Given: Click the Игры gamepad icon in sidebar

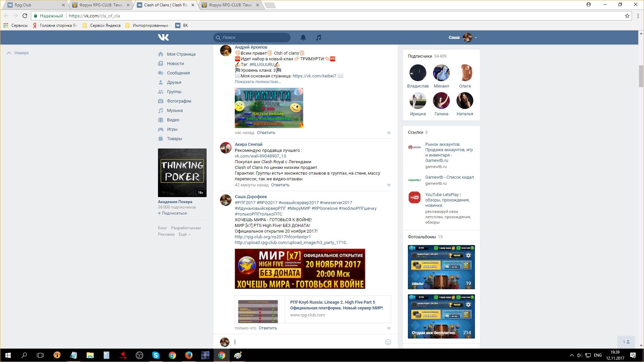Looking at the screenshot, I should (x=161, y=129).
